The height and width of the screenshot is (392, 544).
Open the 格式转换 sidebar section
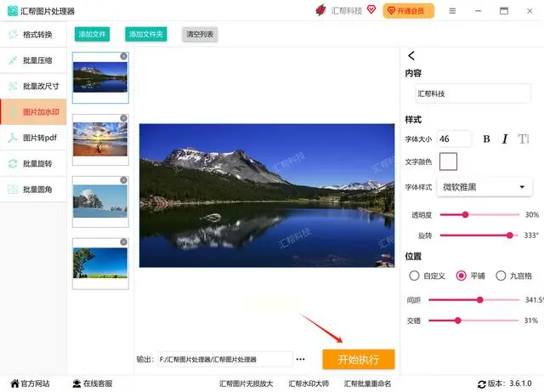[x=33, y=34]
